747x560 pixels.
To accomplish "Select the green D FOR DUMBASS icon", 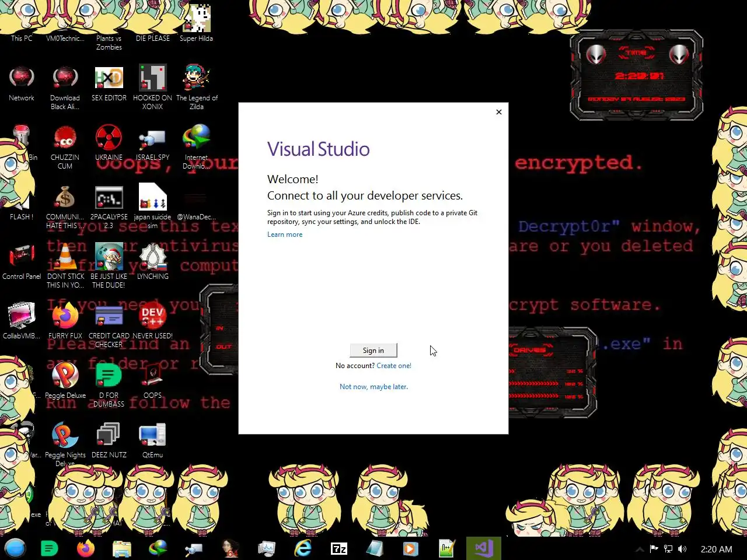I will (x=109, y=385).
